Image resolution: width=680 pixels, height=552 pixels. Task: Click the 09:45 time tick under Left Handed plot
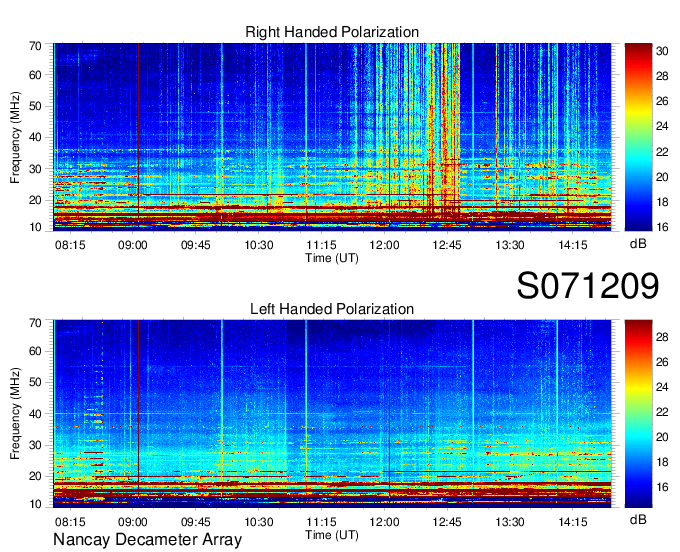coord(196,521)
